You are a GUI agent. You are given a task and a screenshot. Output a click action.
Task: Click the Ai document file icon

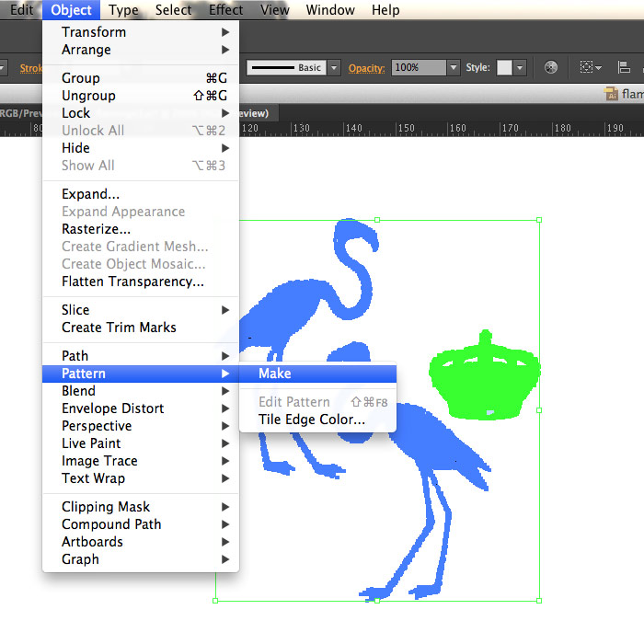point(611,93)
